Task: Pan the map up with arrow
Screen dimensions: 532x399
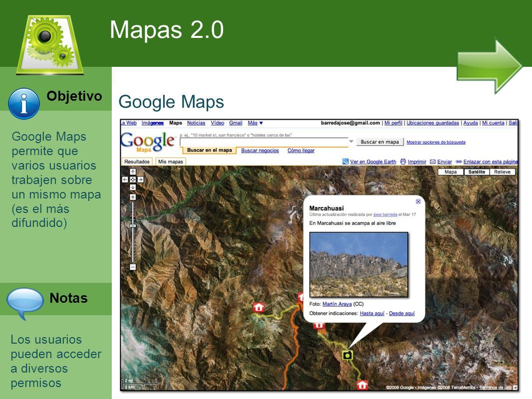Action: 133,172
